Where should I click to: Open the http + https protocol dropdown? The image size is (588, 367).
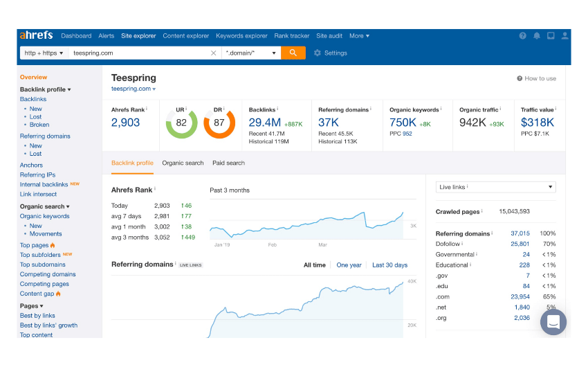point(44,53)
